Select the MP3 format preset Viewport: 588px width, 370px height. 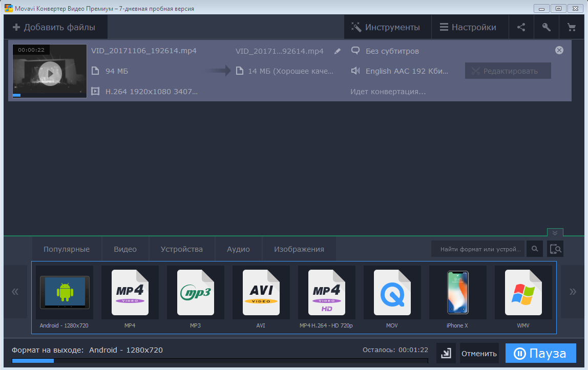[196, 296]
